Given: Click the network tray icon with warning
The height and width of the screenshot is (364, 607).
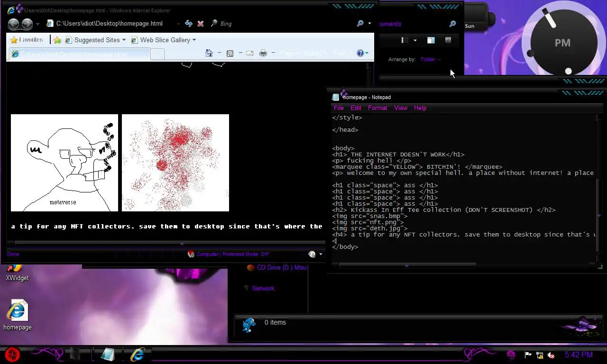Looking at the screenshot, I should pos(540,355).
